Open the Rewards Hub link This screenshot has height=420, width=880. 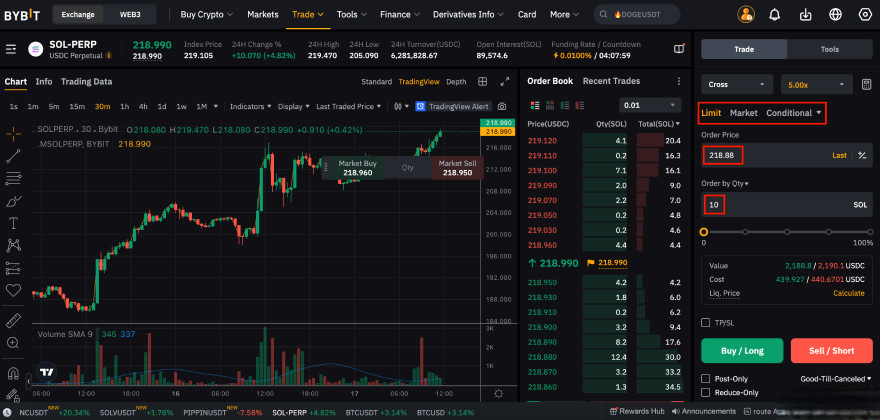coord(637,411)
